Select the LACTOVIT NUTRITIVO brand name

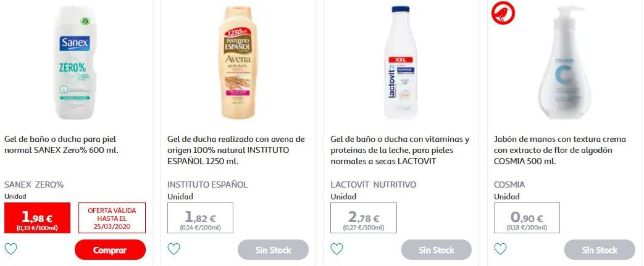point(373,185)
